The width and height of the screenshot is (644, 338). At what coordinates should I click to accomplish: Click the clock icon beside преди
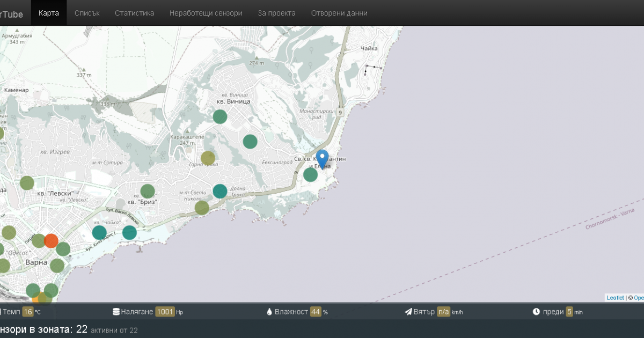pos(536,312)
